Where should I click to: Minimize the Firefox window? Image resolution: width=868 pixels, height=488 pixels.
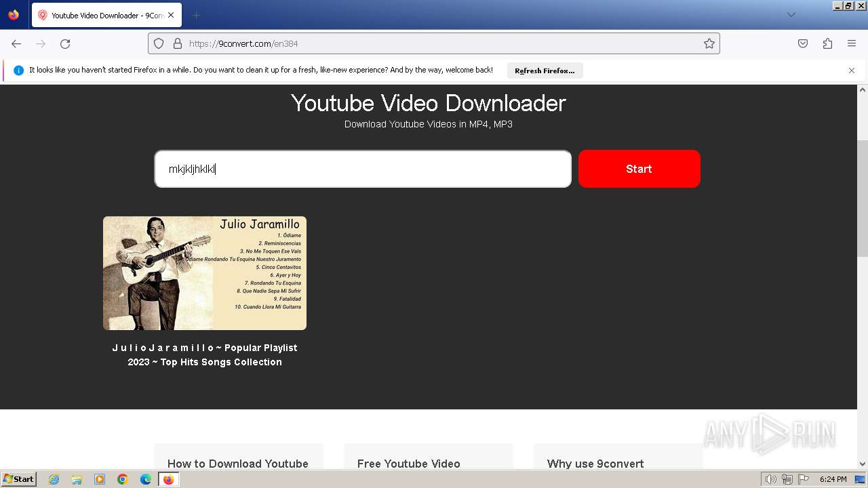(x=838, y=5)
